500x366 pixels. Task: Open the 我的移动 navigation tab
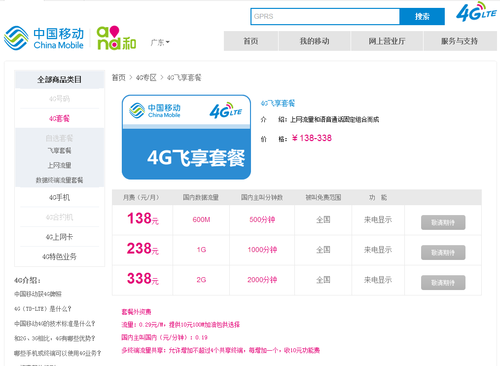pyautogui.click(x=315, y=41)
